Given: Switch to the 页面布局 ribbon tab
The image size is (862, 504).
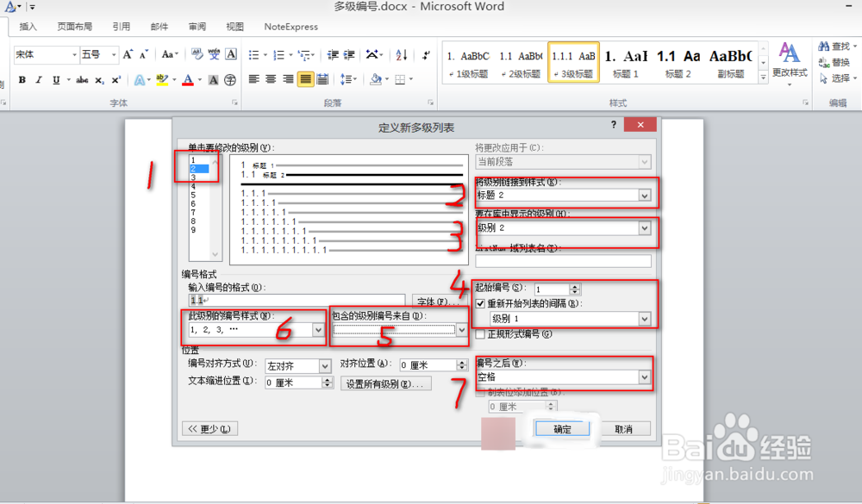Looking at the screenshot, I should pos(74,26).
